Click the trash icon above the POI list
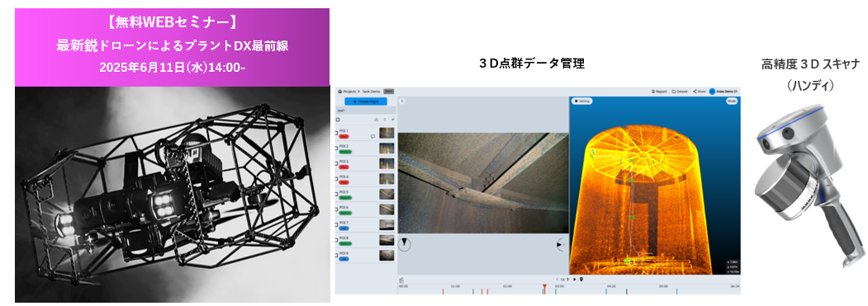 (385, 120)
